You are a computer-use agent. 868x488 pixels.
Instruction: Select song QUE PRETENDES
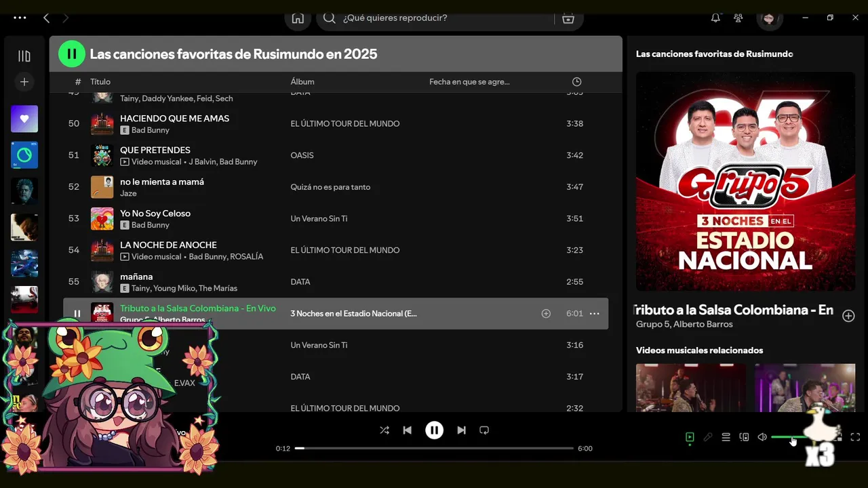point(155,150)
